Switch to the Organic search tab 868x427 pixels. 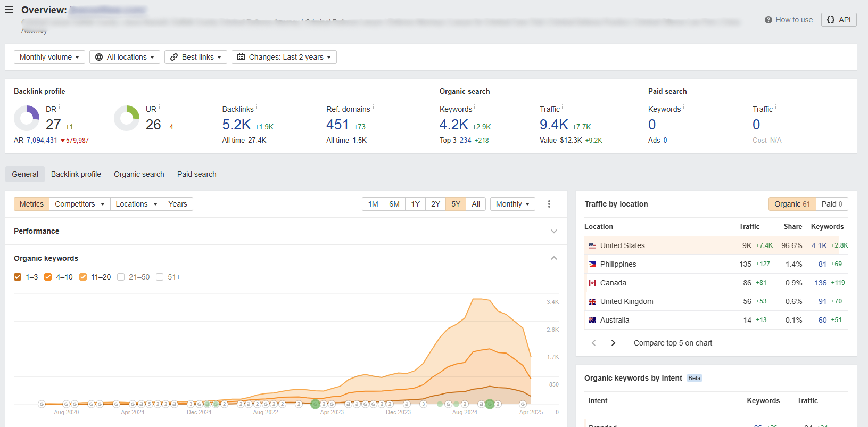click(x=139, y=174)
